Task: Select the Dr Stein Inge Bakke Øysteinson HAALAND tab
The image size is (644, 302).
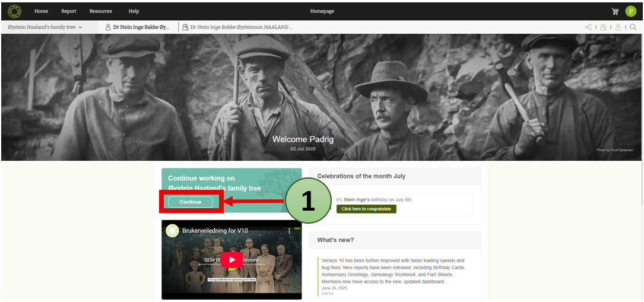Action: tap(237, 27)
